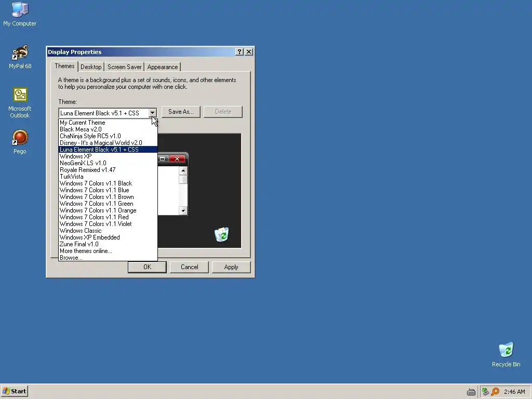Select Windows 7 Colors v1.1 Brown
The width and height of the screenshot is (532, 399).
tap(108, 197)
